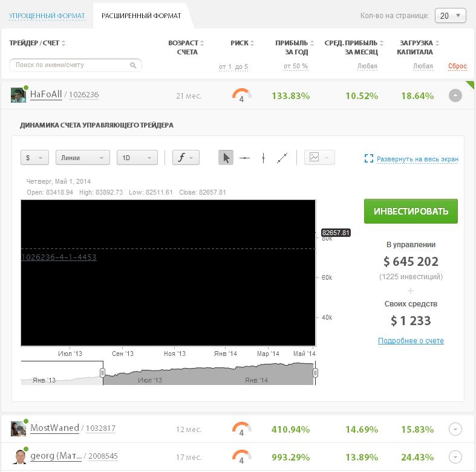Screen dimensions: 476x472
Task: Sort by Риск column
Action: [243, 43]
